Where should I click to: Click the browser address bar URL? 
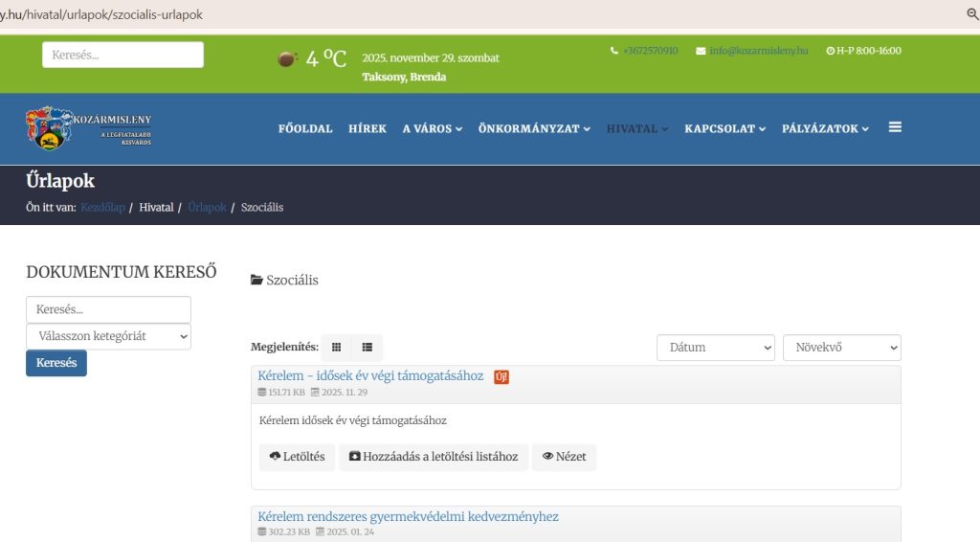pos(101,14)
